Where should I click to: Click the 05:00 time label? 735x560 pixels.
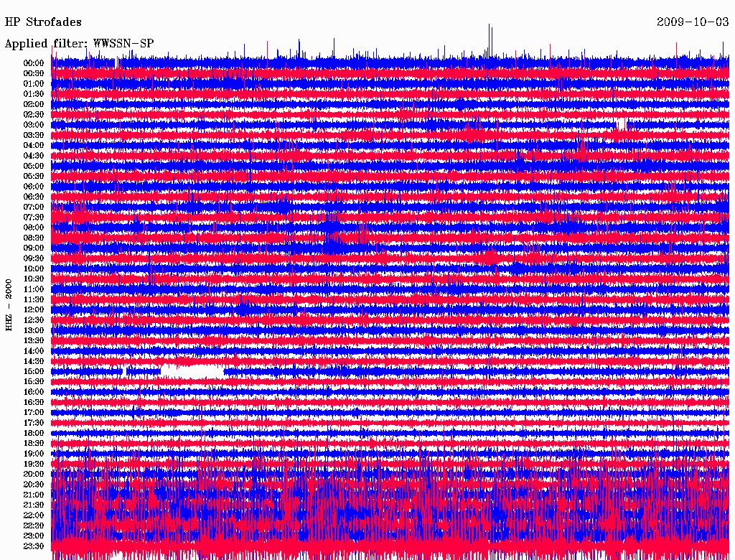click(34, 166)
